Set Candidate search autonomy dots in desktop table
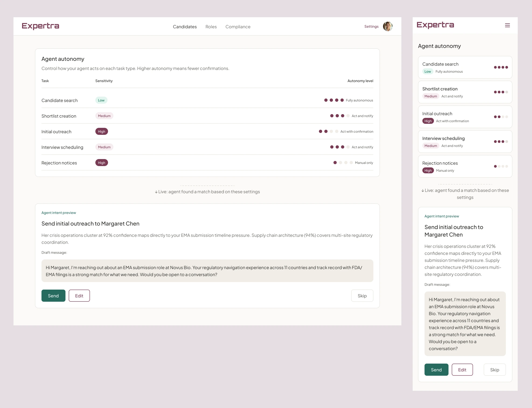The height and width of the screenshot is (408, 532). pyautogui.click(x=334, y=100)
